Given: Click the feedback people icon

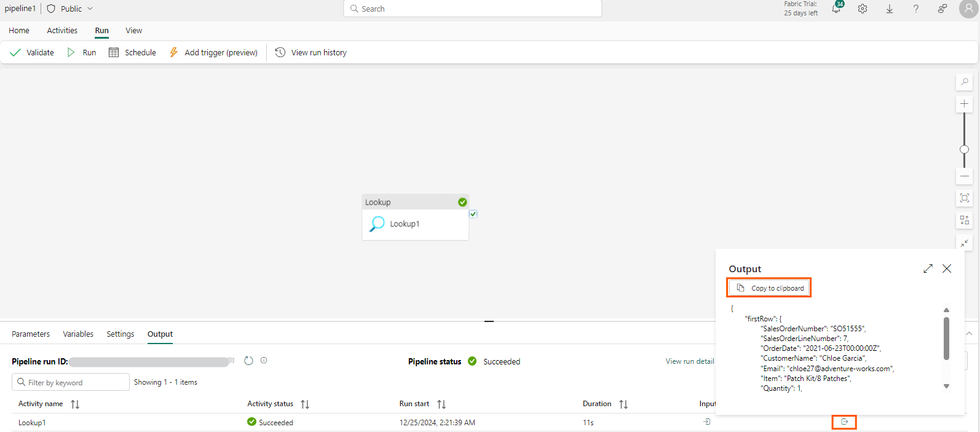Looking at the screenshot, I should pos(942,9).
